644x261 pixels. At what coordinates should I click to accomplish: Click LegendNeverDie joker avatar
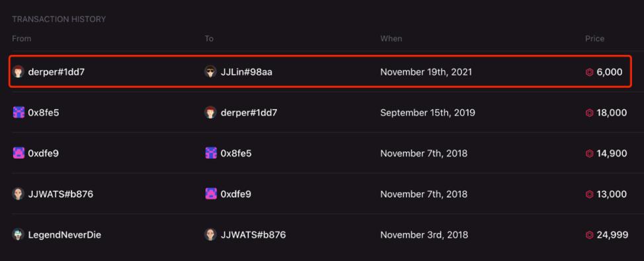tap(18, 235)
